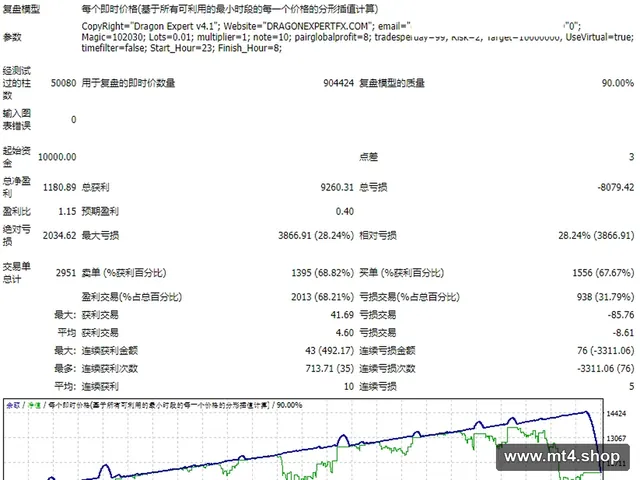Click the 预期盈利 label
Screen dimensions: 640x480
click(100, 211)
